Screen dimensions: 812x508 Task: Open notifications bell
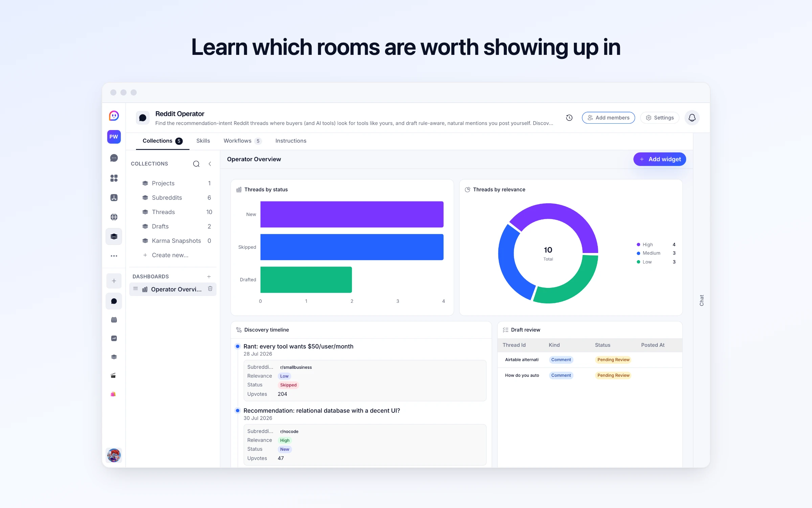692,118
